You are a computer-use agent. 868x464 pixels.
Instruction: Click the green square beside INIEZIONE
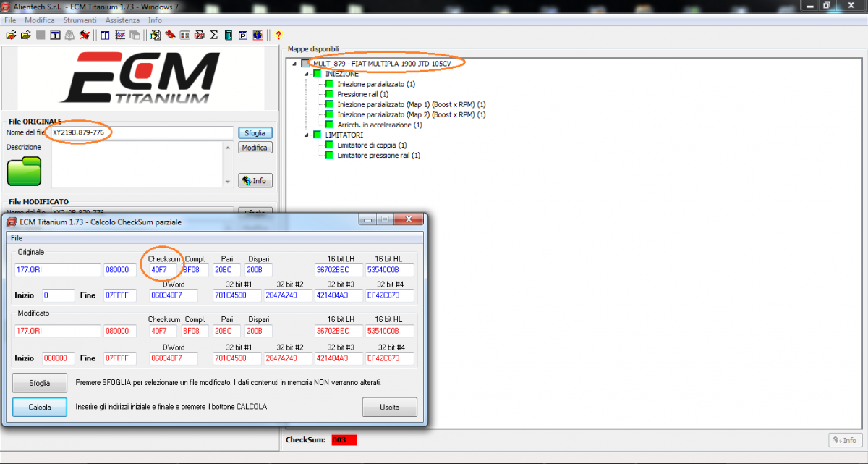[x=317, y=74]
